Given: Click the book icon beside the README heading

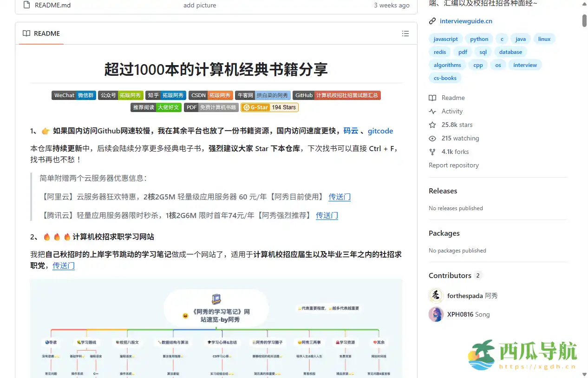Looking at the screenshot, I should [26, 33].
